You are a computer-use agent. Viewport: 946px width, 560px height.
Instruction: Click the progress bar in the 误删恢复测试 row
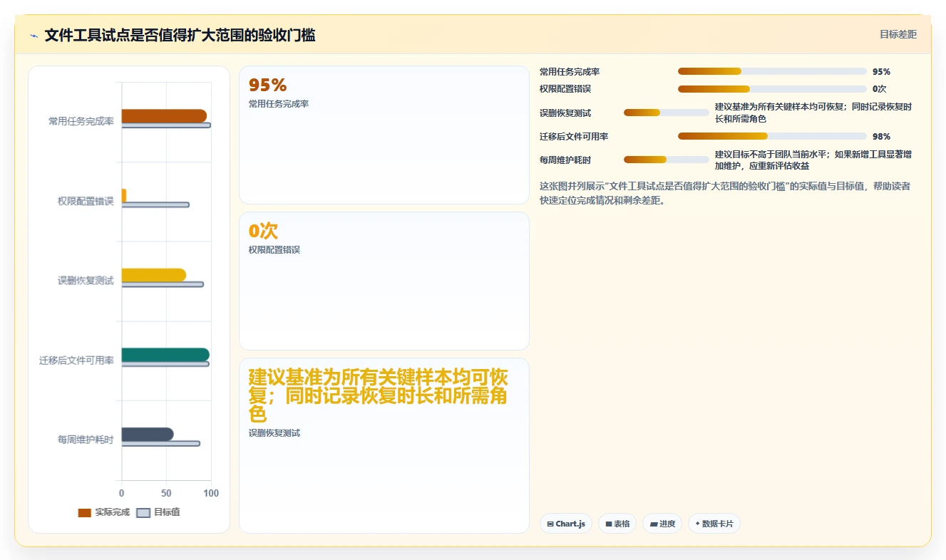coord(667,113)
